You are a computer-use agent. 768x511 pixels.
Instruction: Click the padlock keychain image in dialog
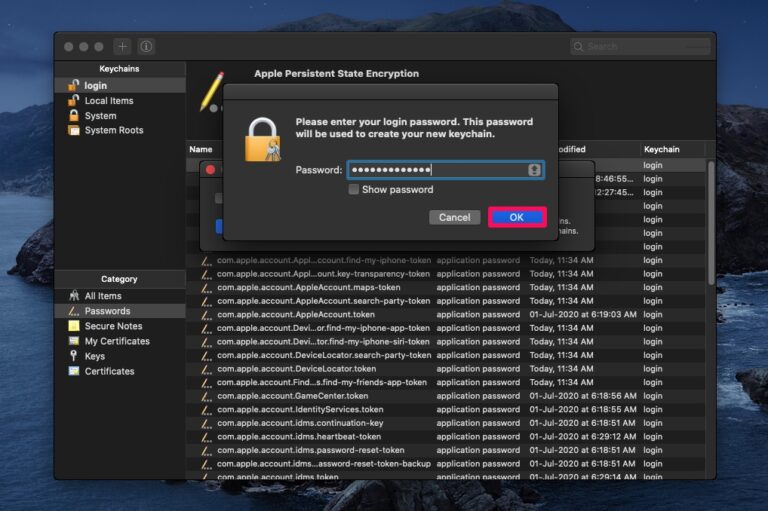263,140
